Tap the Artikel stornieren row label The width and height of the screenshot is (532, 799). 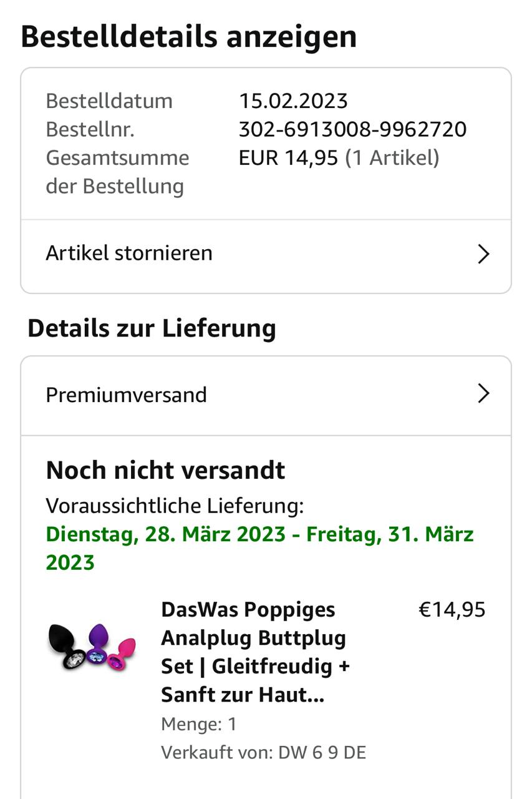129,253
